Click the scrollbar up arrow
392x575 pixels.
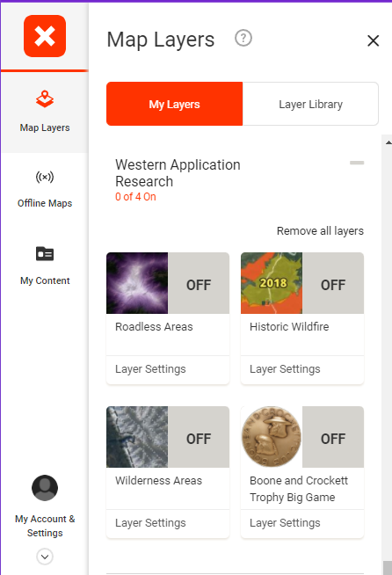[x=388, y=142]
